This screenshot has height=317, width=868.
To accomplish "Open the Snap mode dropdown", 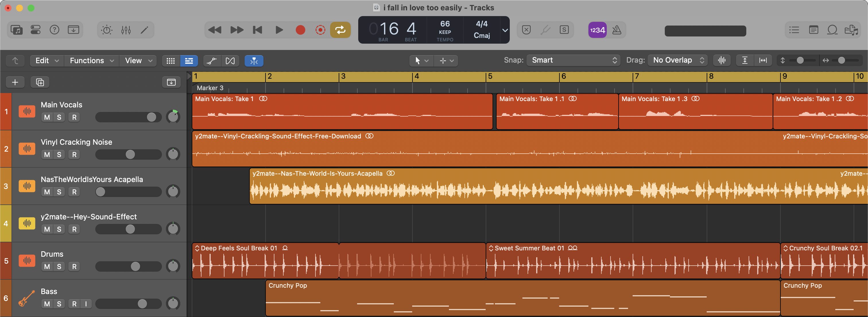I will click(x=573, y=60).
